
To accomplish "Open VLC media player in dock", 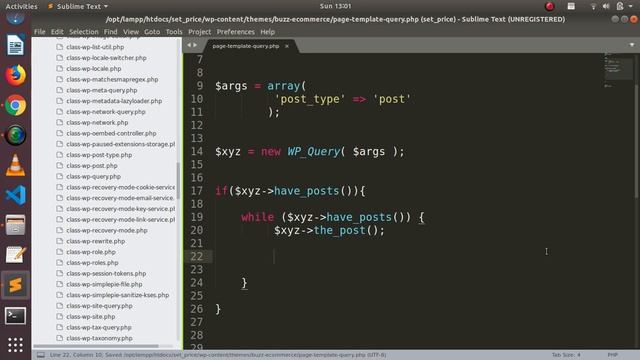I will click(x=16, y=165).
